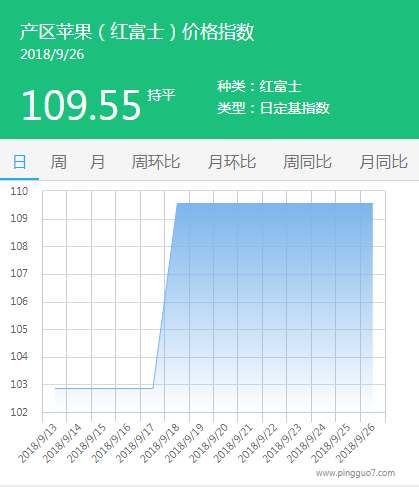419x487 pixels.
Task: Click the y-axis label 105
Action: [x=19, y=330]
